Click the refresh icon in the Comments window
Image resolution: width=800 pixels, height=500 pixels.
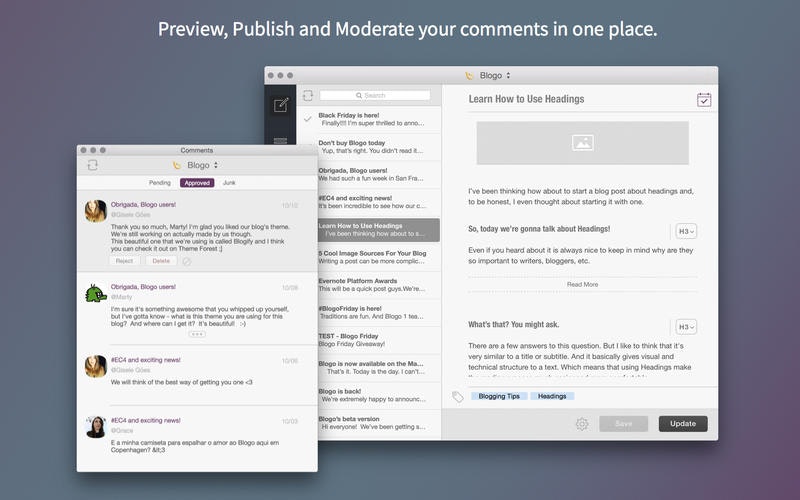click(x=92, y=165)
